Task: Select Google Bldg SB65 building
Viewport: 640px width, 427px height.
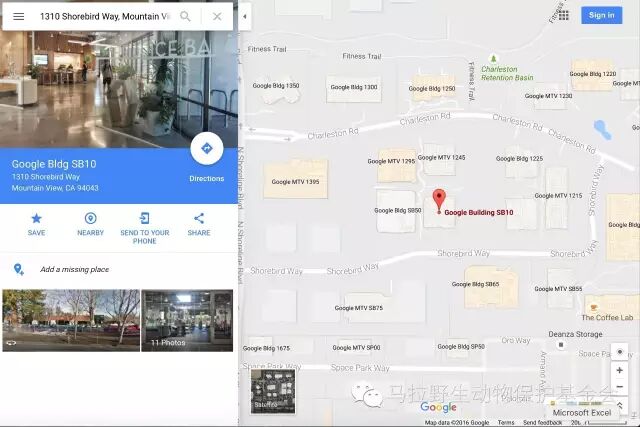Action: pyautogui.click(x=491, y=287)
